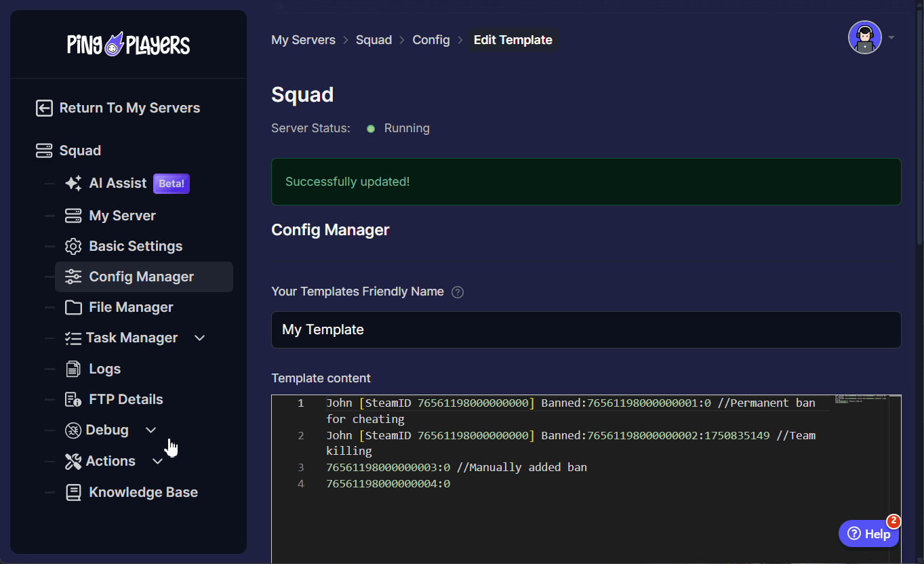Click the Task Manager checklist icon
This screenshot has height=564, width=924.
(73, 338)
